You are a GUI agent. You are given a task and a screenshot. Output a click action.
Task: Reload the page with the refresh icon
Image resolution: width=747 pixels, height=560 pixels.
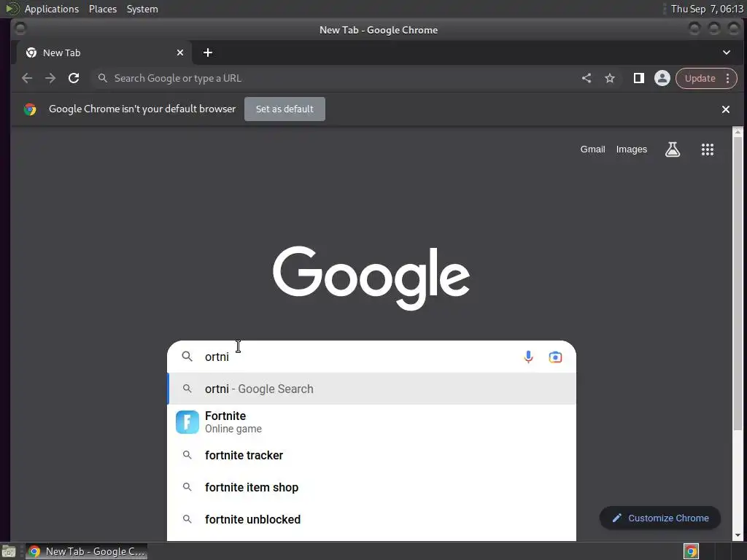74,78
